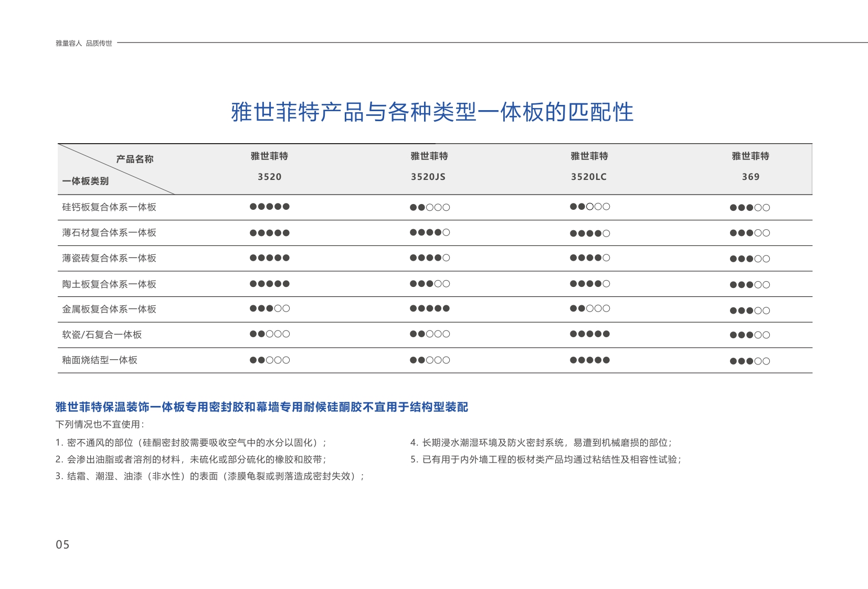Click the 369 rating dots for 薄石材复合体系一体板
The width and height of the screenshot is (868, 589).
pyautogui.click(x=750, y=233)
